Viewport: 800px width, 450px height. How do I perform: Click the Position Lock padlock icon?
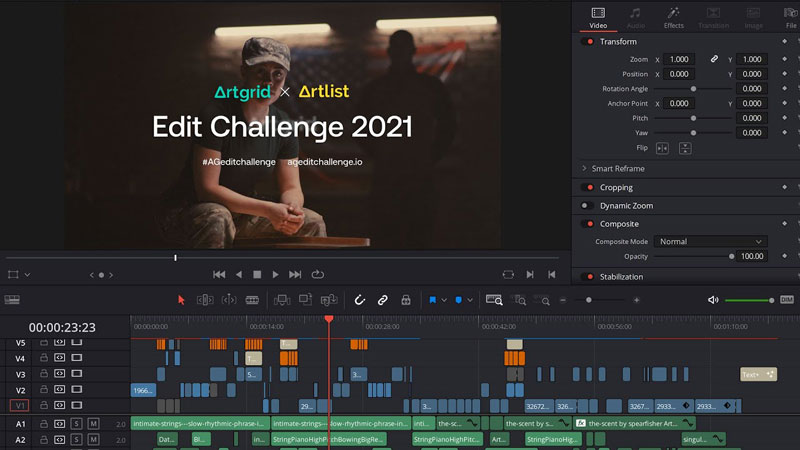405,299
